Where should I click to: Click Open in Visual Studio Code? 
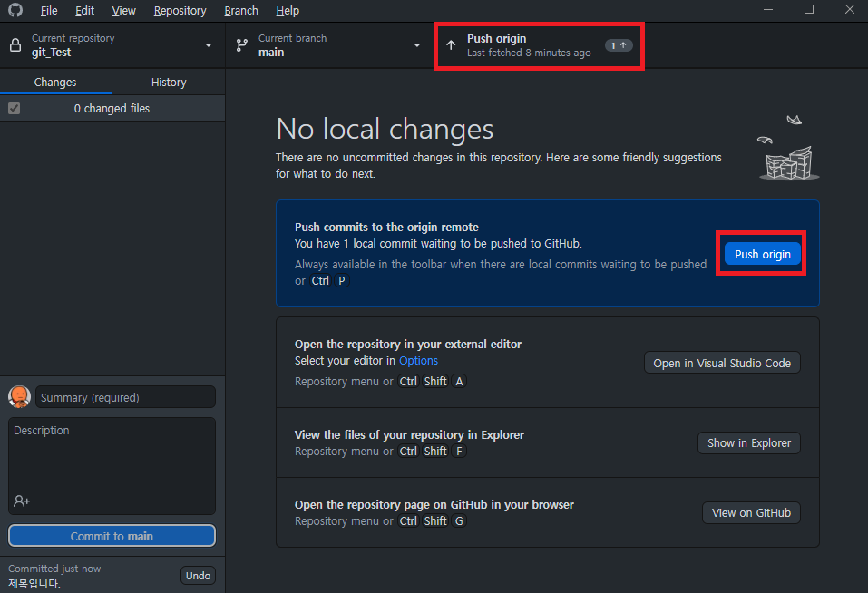coord(722,363)
